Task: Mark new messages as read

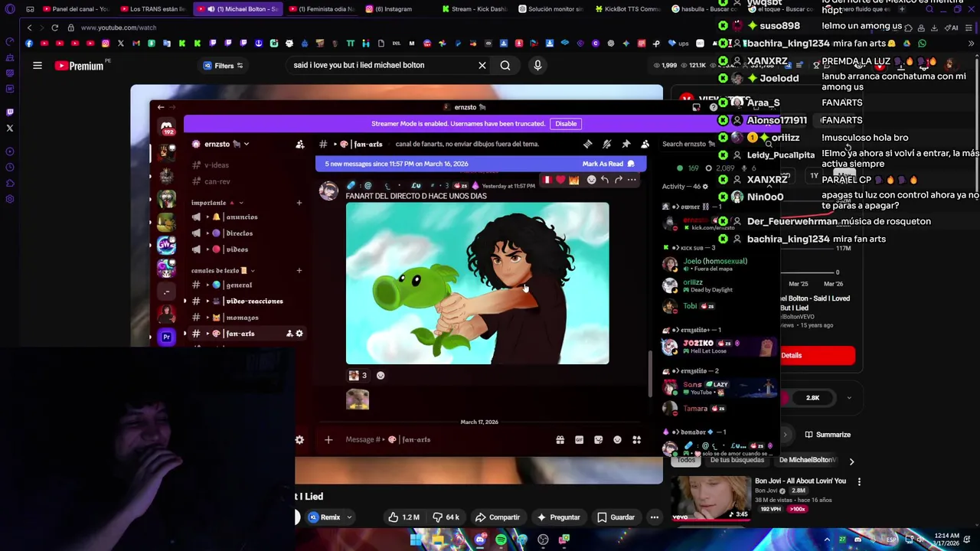Action: point(608,164)
